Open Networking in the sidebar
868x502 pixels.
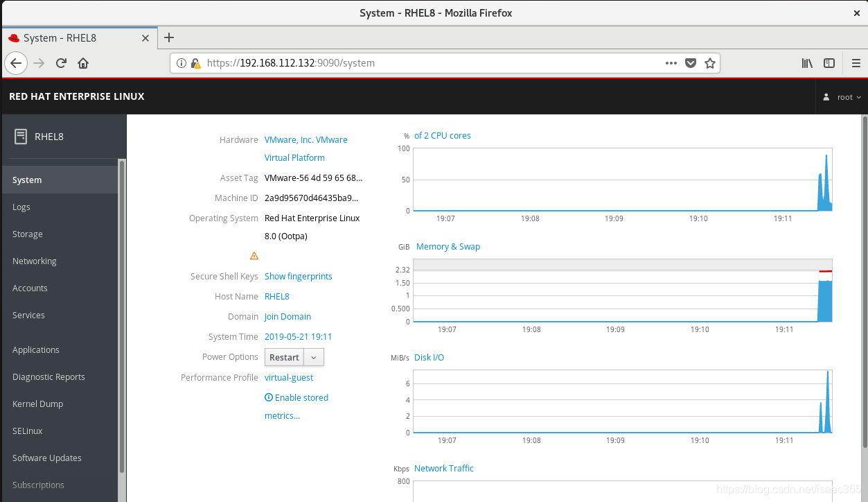[x=59, y=261]
